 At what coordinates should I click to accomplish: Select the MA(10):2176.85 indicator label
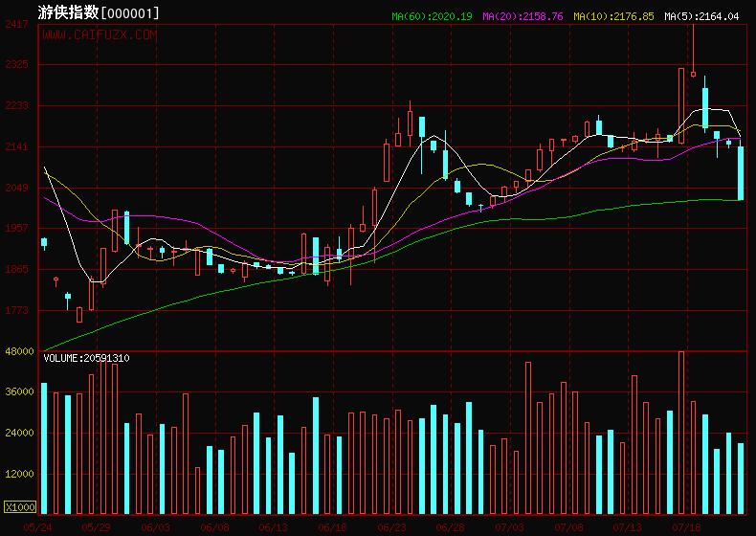[x=613, y=16]
